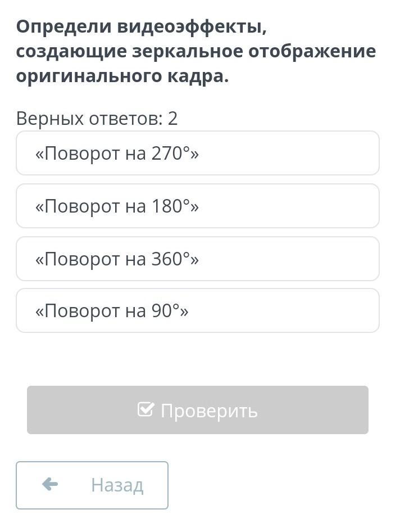Screen dimensions: 400x532
Task: Click the «Верных ответов: 2» label
Action: 97,119
